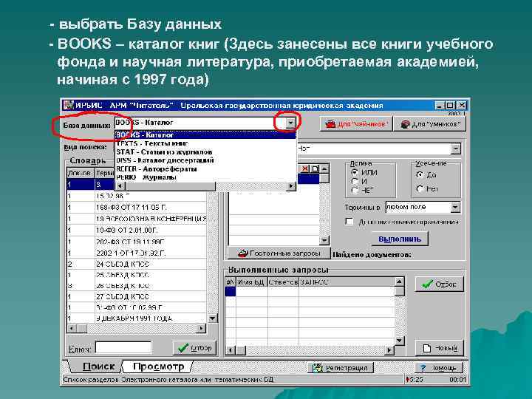Click red X icon above query list

[306, 168]
